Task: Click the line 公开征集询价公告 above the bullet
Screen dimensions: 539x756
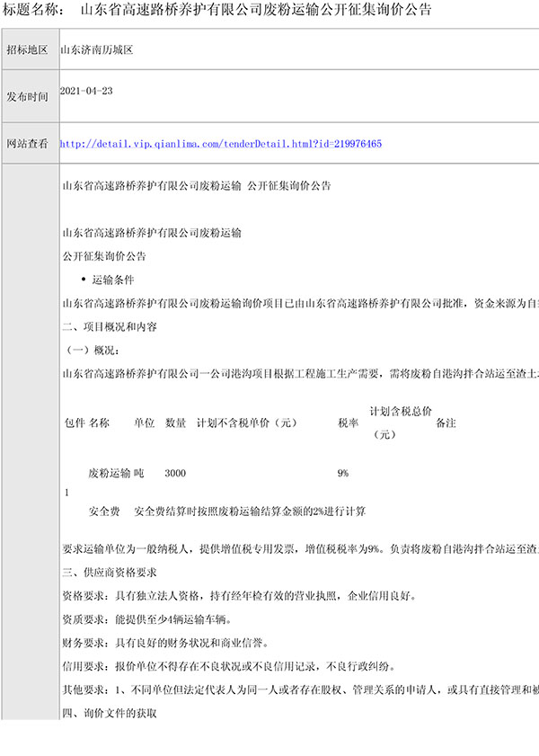Action: coord(104,256)
